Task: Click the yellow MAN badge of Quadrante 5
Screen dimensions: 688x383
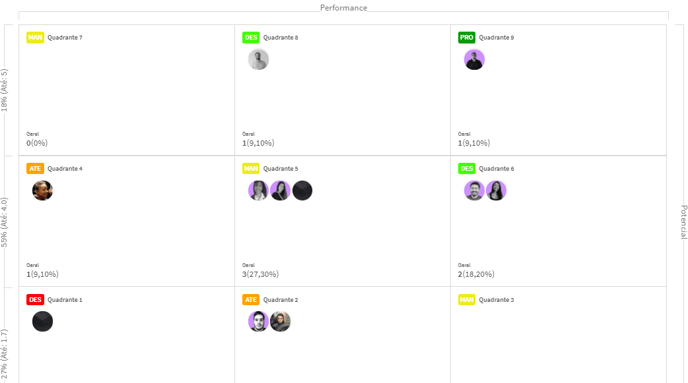Action: (x=251, y=168)
